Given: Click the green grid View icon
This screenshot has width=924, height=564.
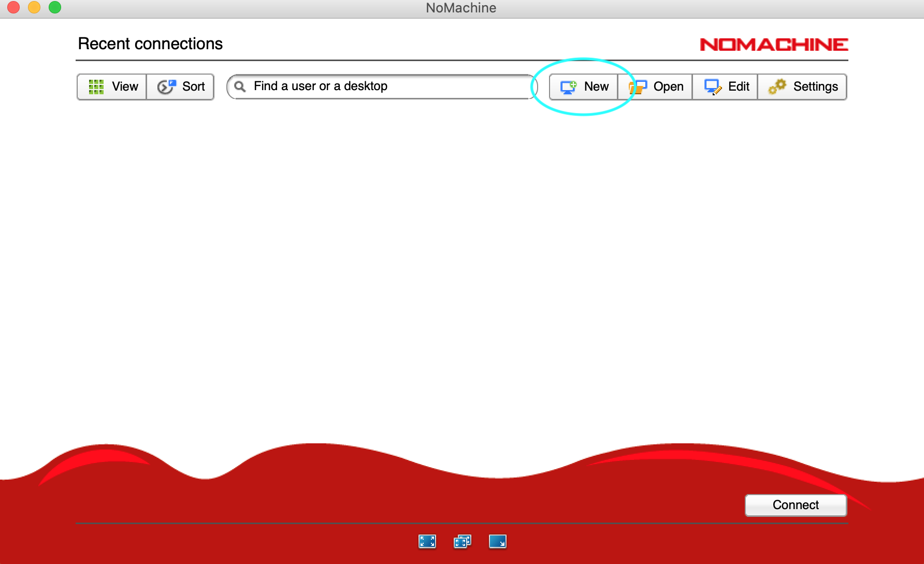Looking at the screenshot, I should (96, 86).
